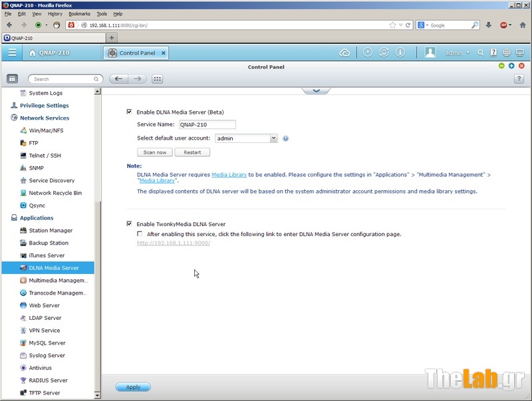
Task: Expand the Privilege Settings section
Action: pos(45,106)
